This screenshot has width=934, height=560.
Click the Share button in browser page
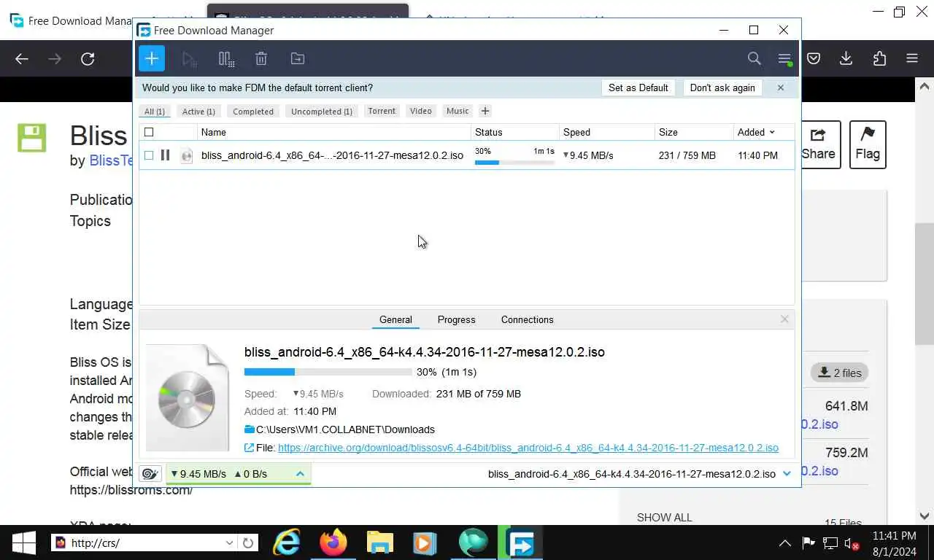click(x=820, y=144)
